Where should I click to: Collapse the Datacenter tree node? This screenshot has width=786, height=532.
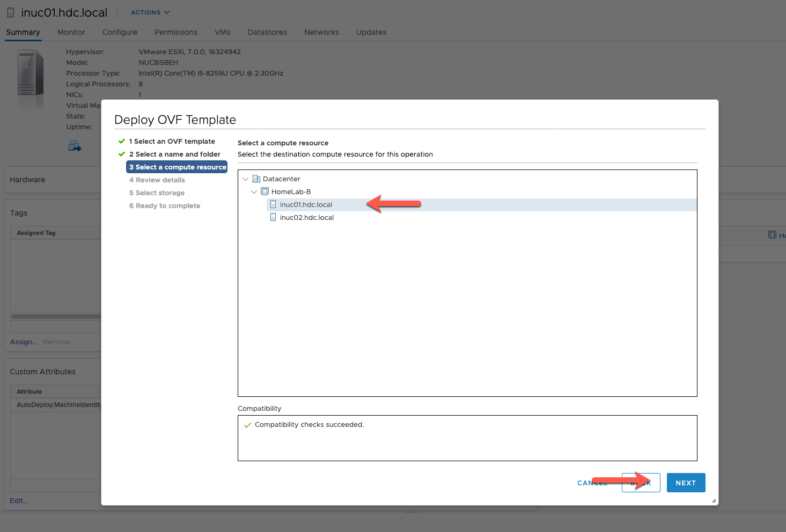pos(245,179)
